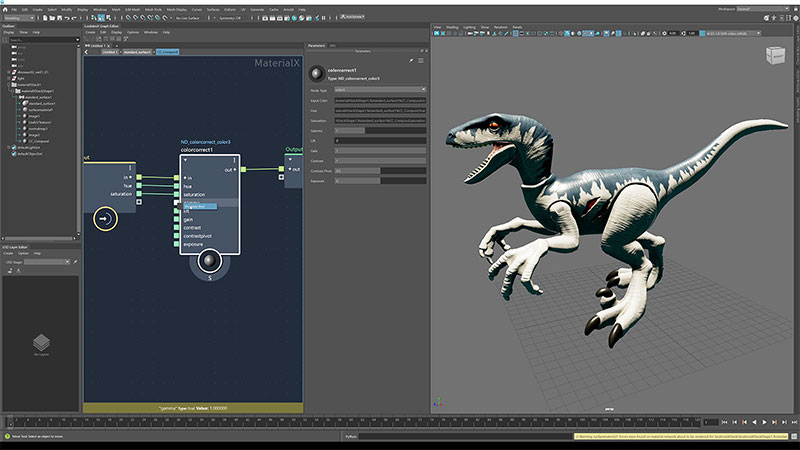Click the material sphere in Parameters header
800x450 pixels.
[316, 73]
